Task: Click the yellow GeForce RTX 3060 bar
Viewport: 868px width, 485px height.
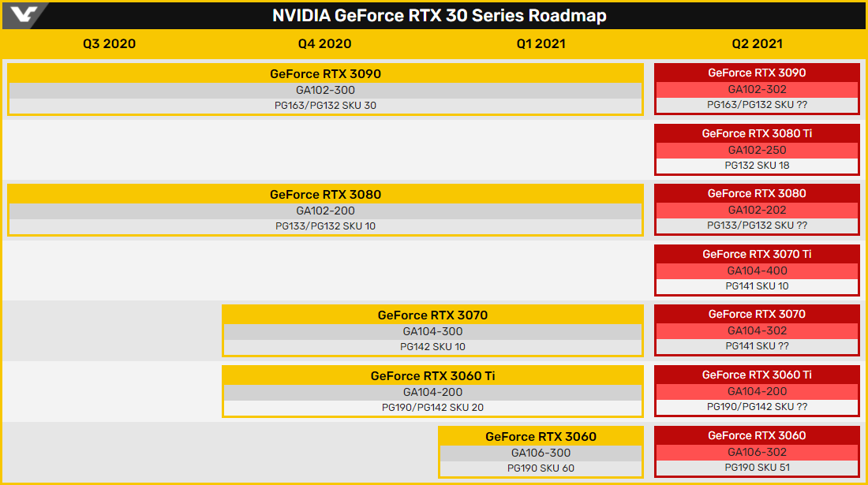Action: coord(541,437)
